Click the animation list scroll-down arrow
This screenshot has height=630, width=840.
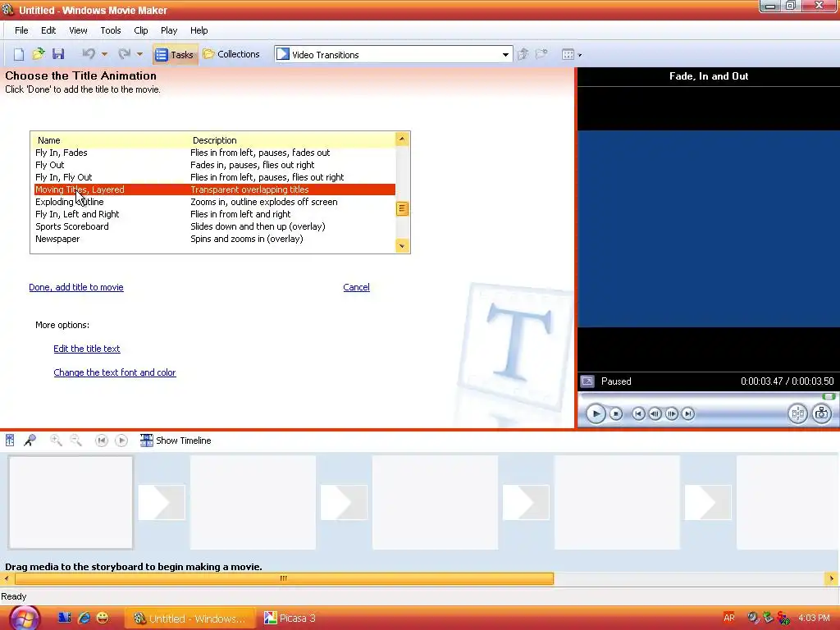(x=402, y=246)
